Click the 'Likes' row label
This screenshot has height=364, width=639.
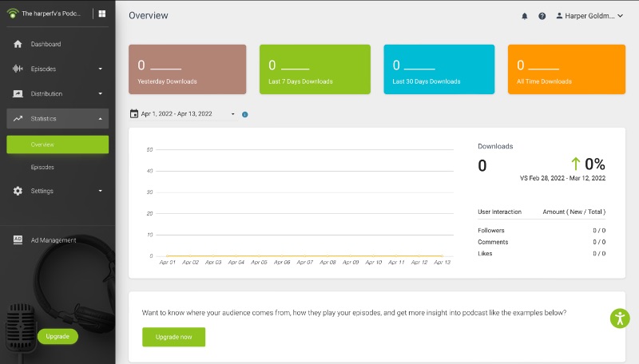(485, 253)
